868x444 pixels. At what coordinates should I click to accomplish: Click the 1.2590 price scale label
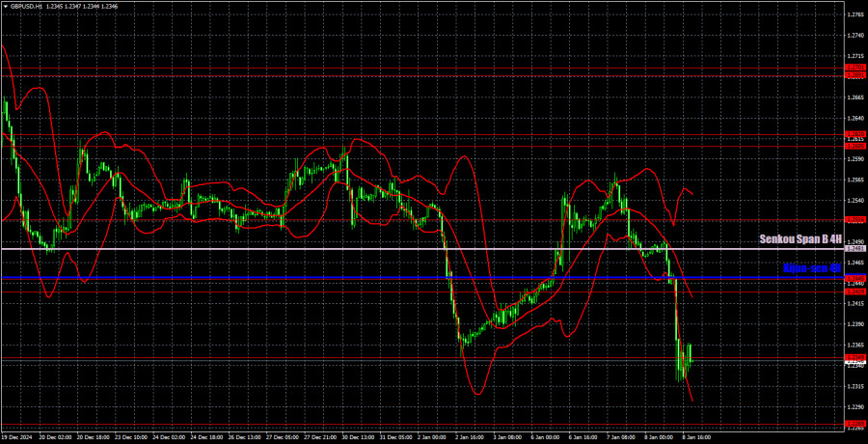tap(854, 159)
